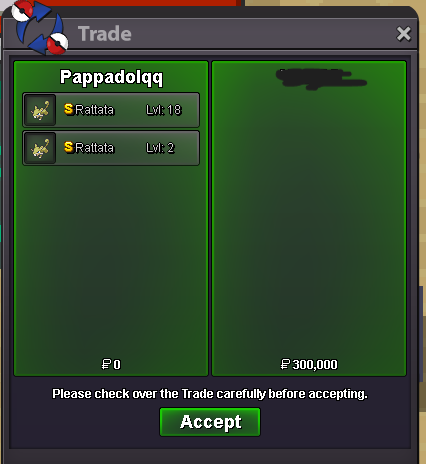Click the Trade Pokéball swap arrows icon

tap(39, 27)
